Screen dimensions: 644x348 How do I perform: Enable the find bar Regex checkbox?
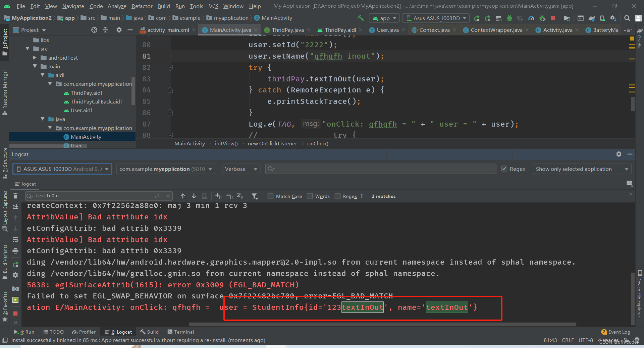coord(337,196)
